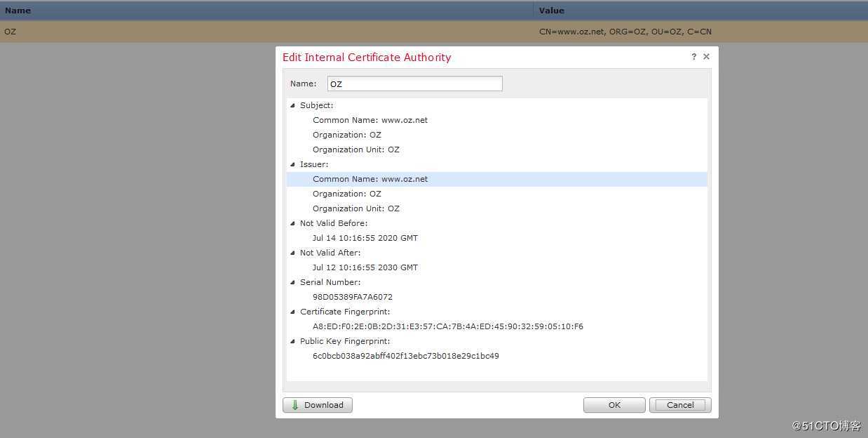Image resolution: width=868 pixels, height=438 pixels.
Task: Collapse the Public Key Fingerprint section
Action: coord(293,341)
